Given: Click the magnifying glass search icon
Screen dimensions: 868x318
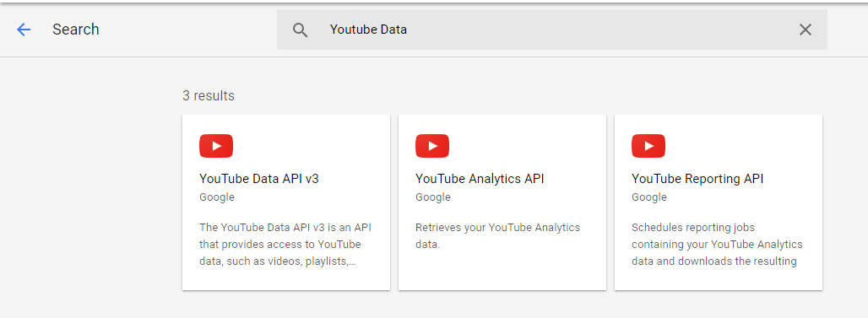Looking at the screenshot, I should tap(300, 30).
